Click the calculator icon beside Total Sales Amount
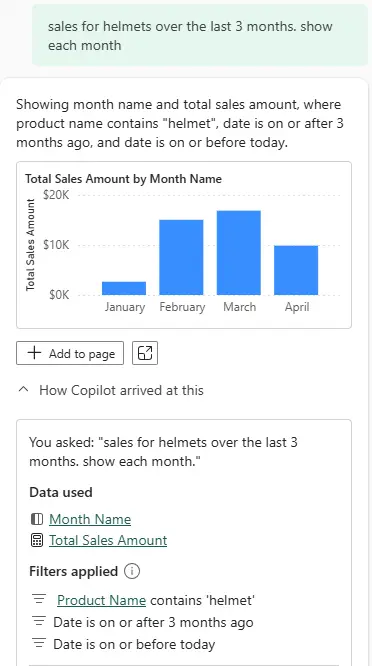372x666 pixels. tap(37, 540)
